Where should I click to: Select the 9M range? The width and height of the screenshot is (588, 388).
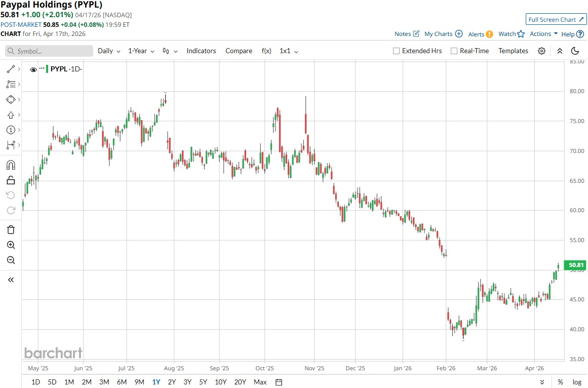139,382
